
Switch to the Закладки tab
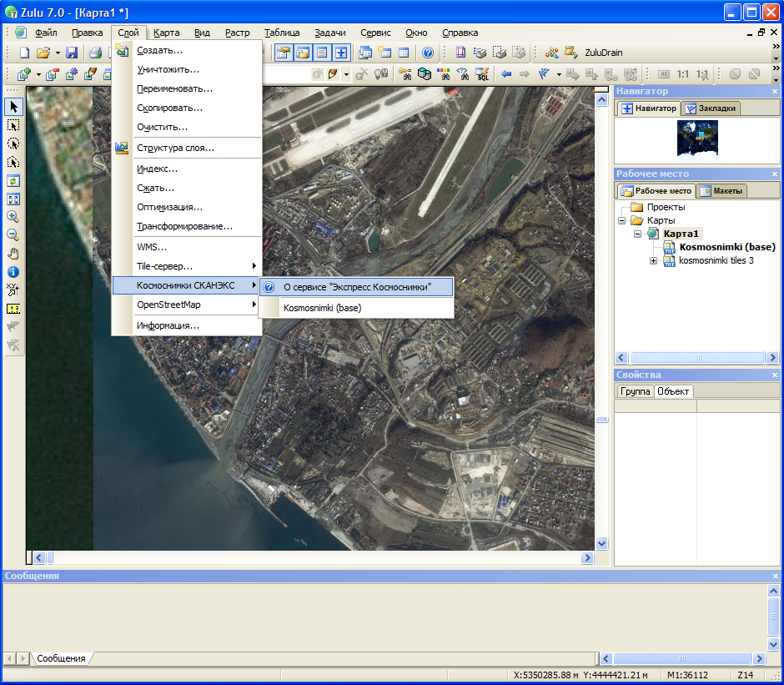711,108
